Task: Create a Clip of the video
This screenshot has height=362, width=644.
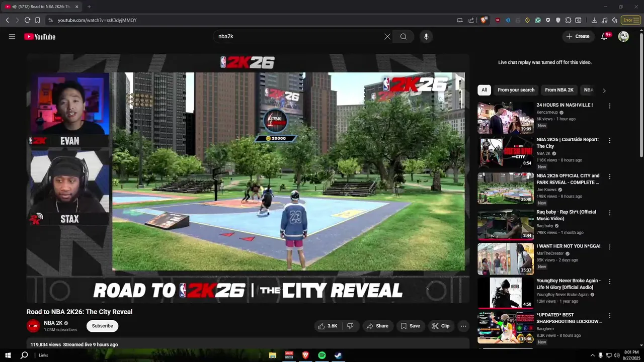Action: point(441,326)
